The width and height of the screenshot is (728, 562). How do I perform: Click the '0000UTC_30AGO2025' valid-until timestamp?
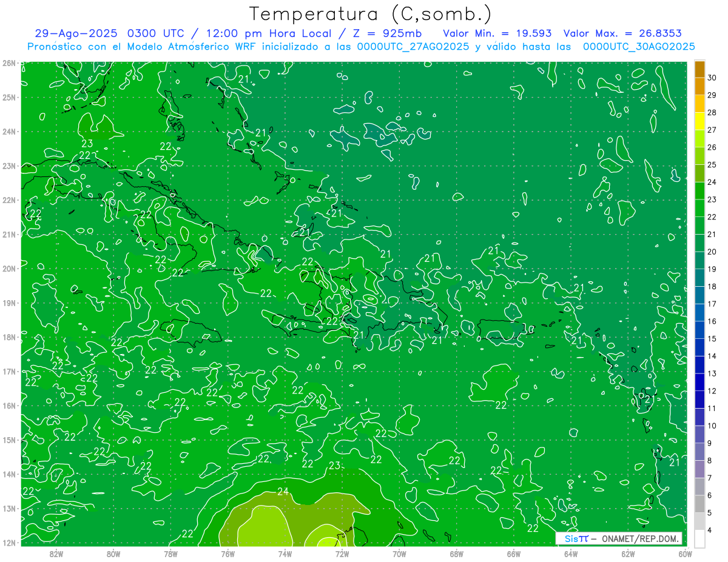639,47
